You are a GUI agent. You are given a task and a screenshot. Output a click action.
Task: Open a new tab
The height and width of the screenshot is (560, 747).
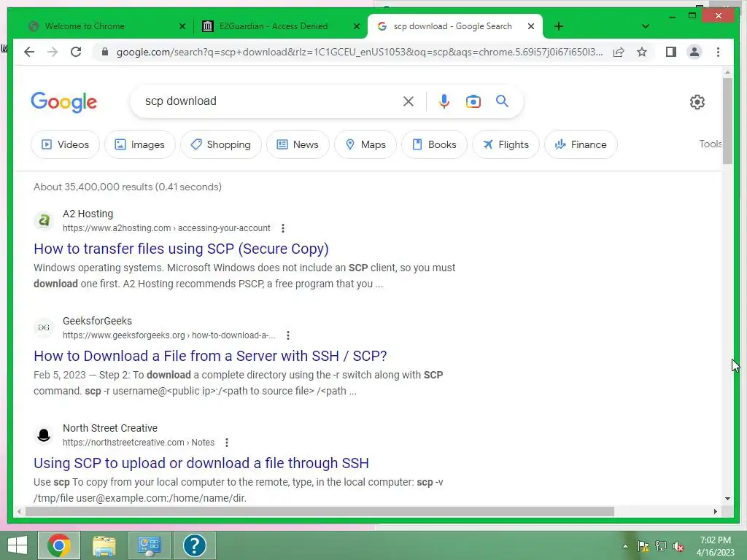coord(559,26)
